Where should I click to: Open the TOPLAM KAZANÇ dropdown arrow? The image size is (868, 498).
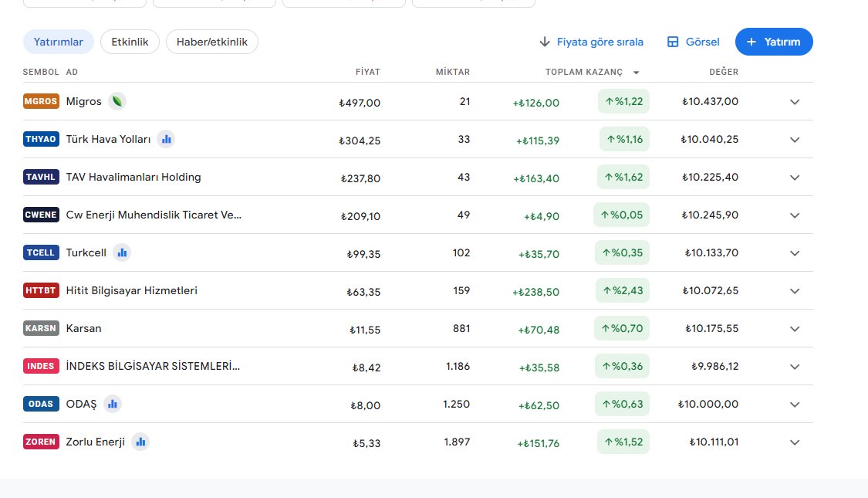click(x=636, y=73)
